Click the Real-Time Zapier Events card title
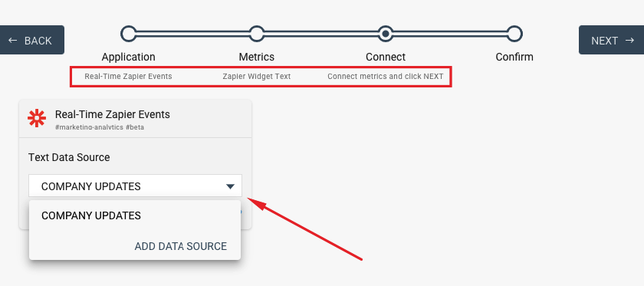Viewport: 644px width, 286px height. 113,114
